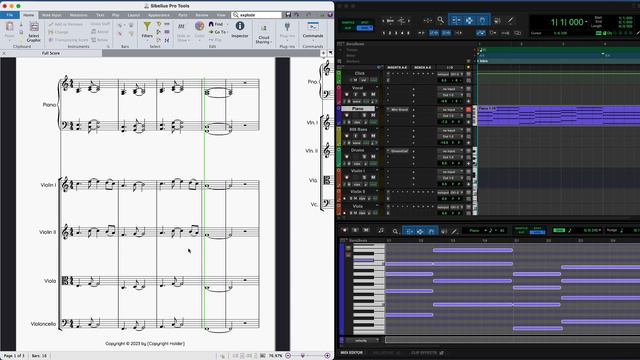Select the Piano MIDI clip in the timeline

[x=558, y=116]
